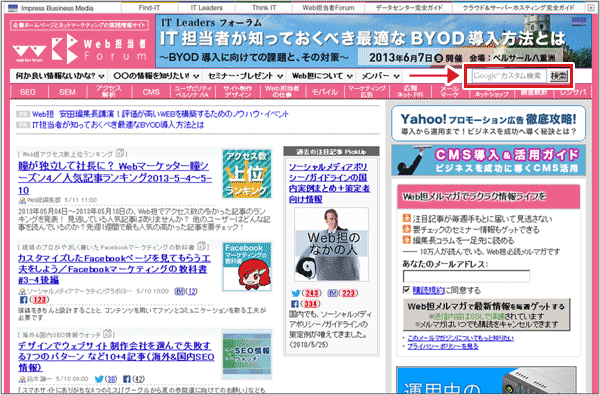Image resolution: width=600 pixels, height=395 pixels.
Task: Switch to クラウド&サーバーホスティング完全ガイド tab
Action: click(518, 8)
